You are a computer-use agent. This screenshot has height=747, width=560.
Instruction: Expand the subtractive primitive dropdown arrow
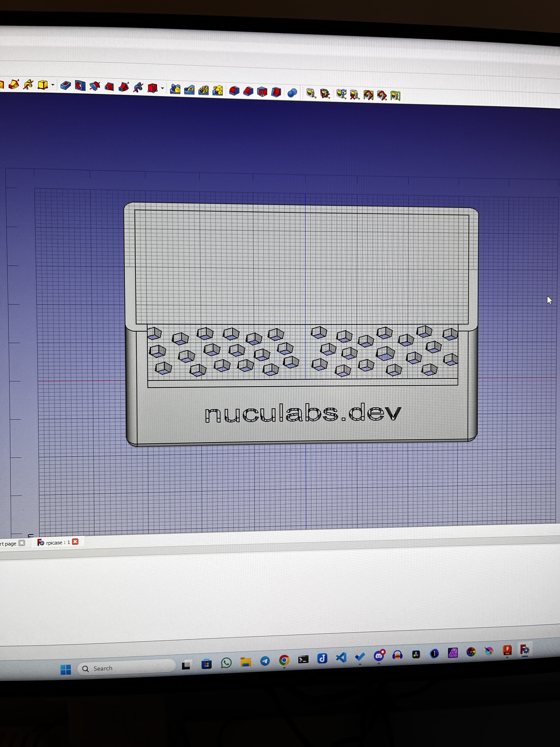[163, 89]
